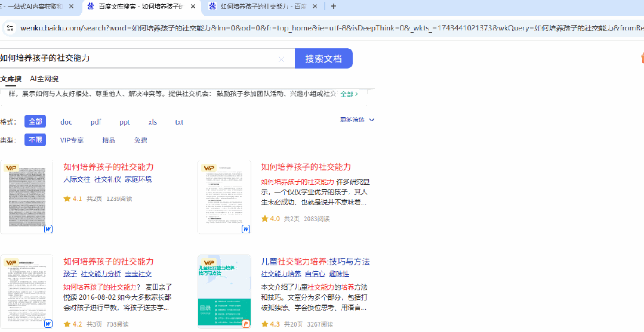644x332 pixels.
Task: Open the teal PPT thumbnail for 儿童社交能力培养
Action: [x=224, y=292]
